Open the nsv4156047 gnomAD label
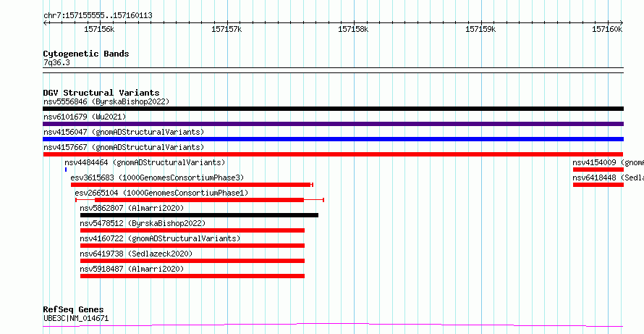The height and width of the screenshot is (334, 644). (124, 132)
